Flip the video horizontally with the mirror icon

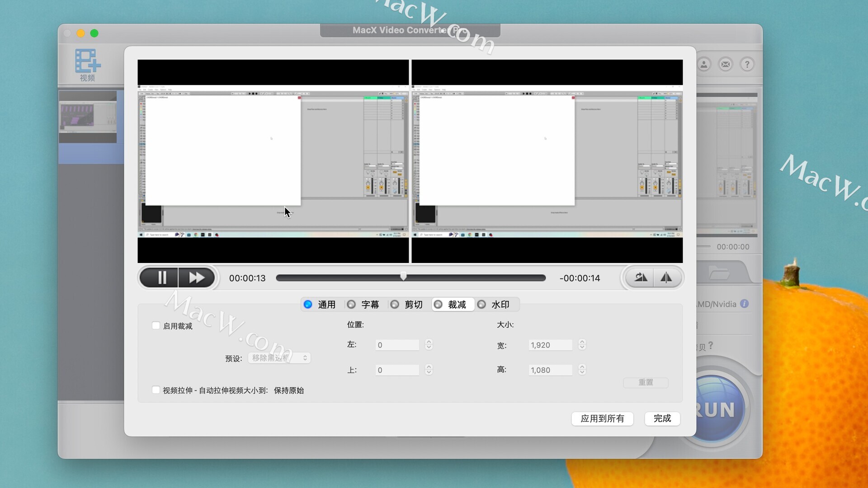666,277
